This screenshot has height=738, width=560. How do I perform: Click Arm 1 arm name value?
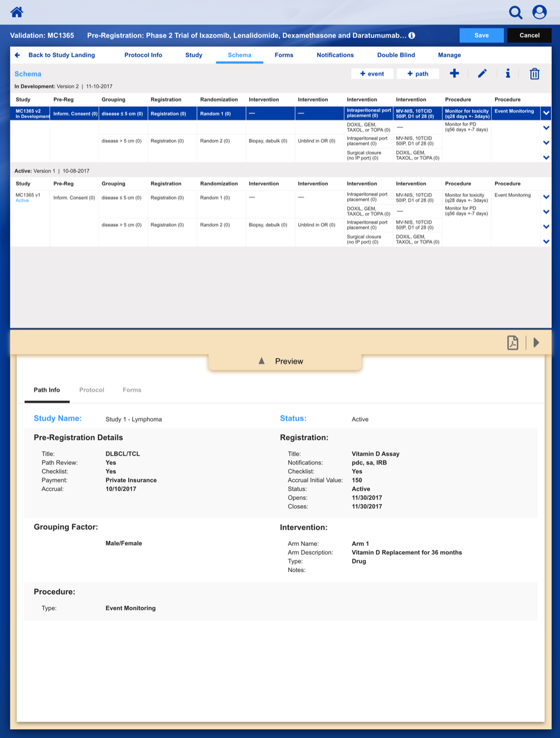360,544
